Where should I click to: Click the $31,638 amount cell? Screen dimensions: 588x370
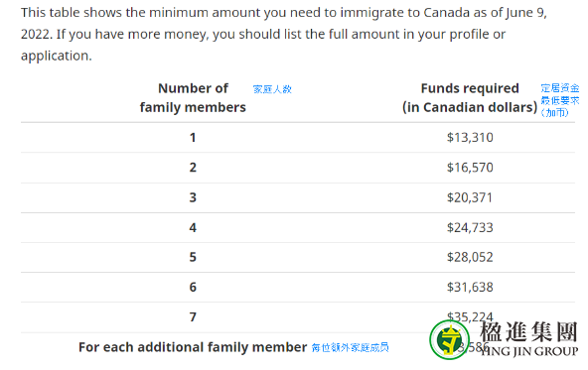click(470, 287)
